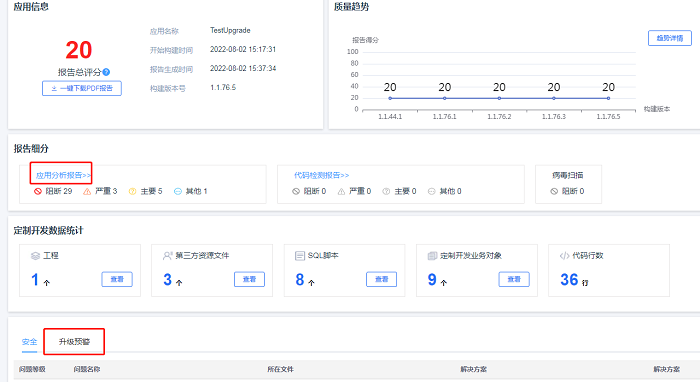Viewport: 700px width, 382px height.
Task: Click the grey 阻断 0 icon in code report
Action: [x=296, y=191]
